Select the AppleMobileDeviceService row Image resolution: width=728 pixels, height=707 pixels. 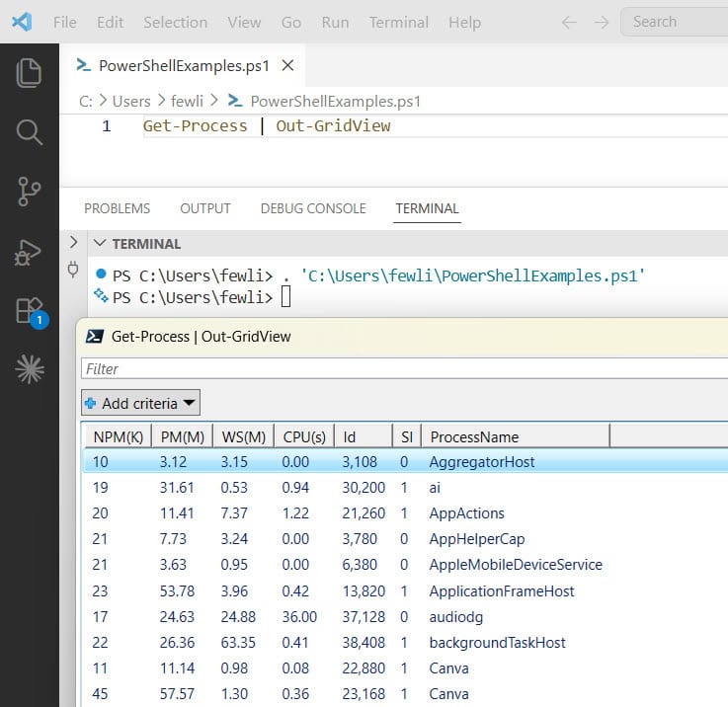[404, 565]
